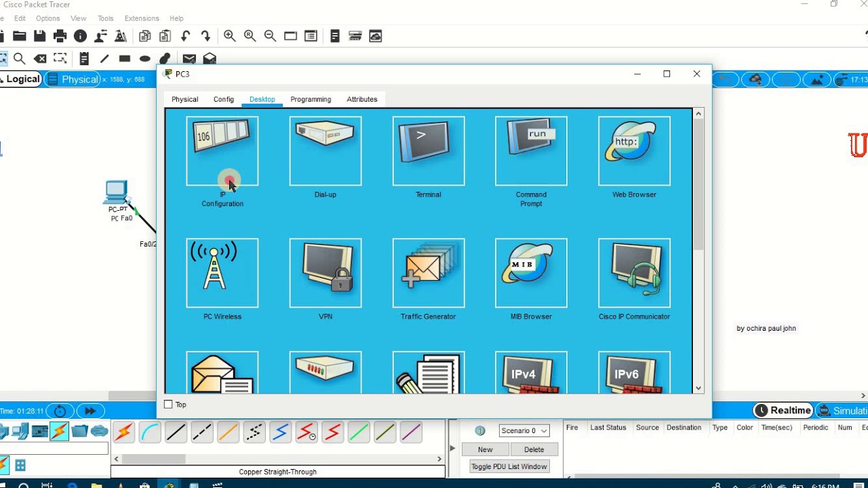Open the Physical tab in PC3
The height and width of the screenshot is (488, 868).
click(184, 99)
